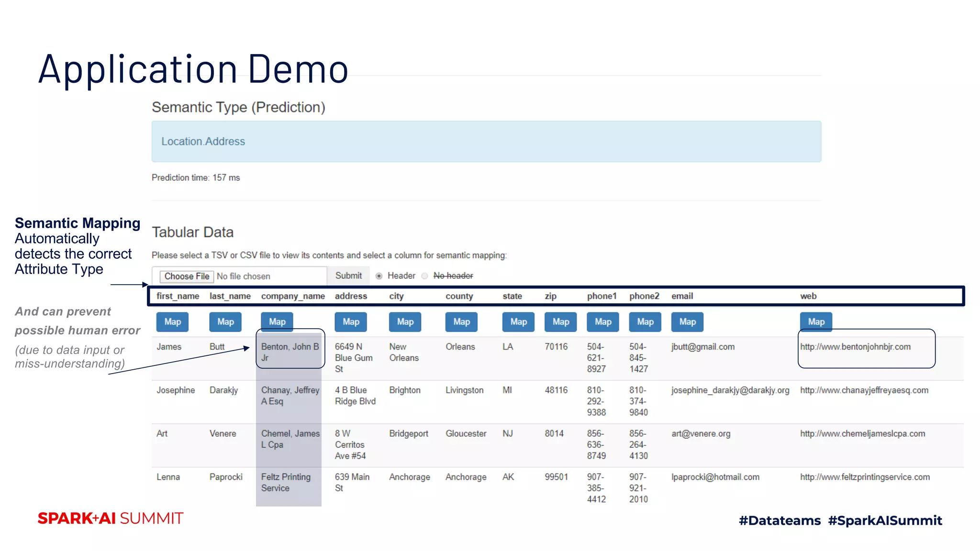Click the cell 'lpaprocki@hotmail.com'

[715, 477]
